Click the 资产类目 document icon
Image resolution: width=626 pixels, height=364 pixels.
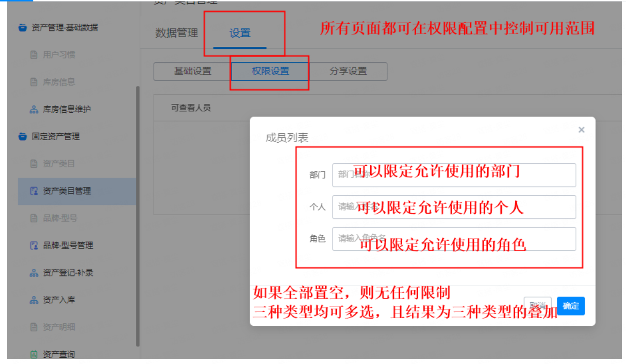[x=34, y=164]
